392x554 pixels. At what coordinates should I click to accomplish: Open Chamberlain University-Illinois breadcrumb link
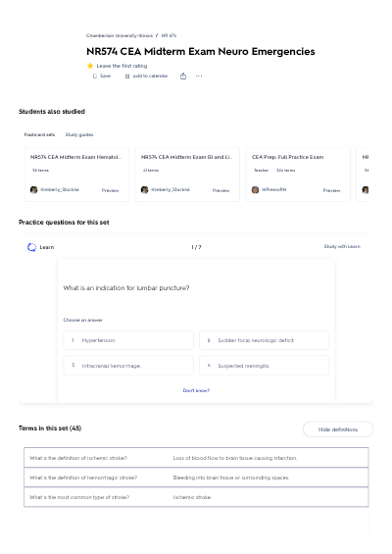tap(120, 35)
